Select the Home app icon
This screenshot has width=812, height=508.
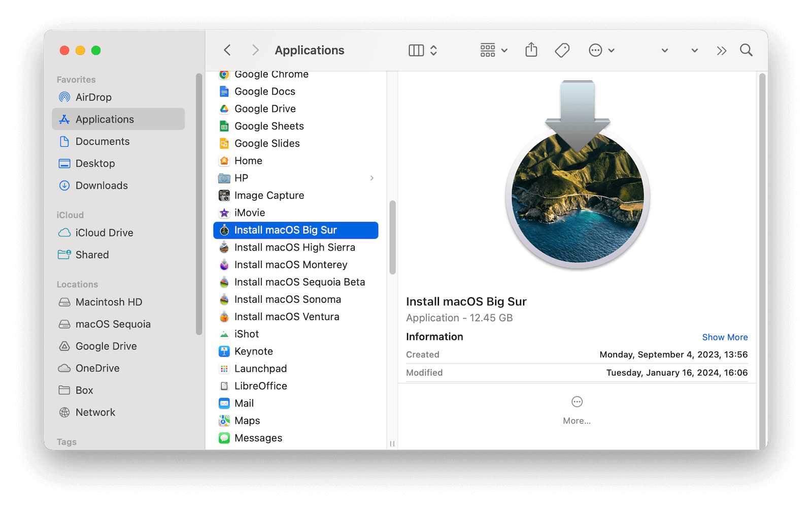pyautogui.click(x=224, y=161)
